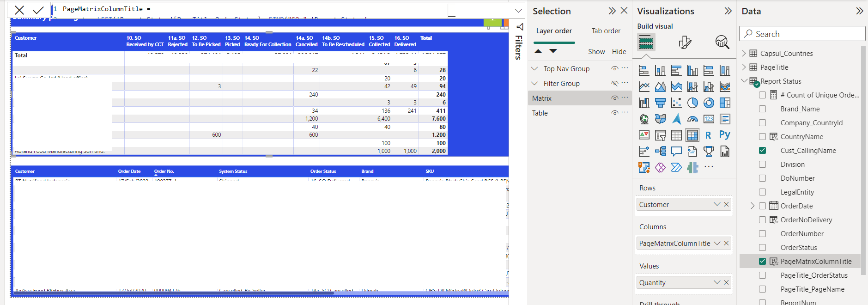This screenshot has width=868, height=305.
Task: Open the Filters pane funnel icon
Action: tap(520, 27)
